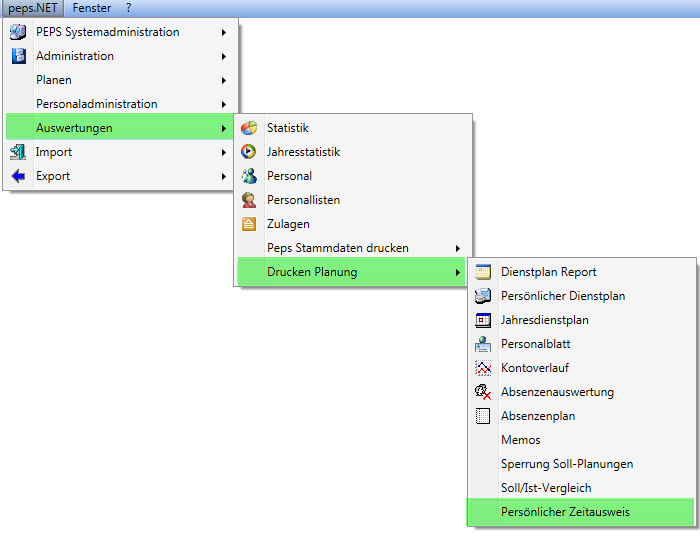
Task: Click the Jahresdienstplan label
Action: tap(545, 320)
